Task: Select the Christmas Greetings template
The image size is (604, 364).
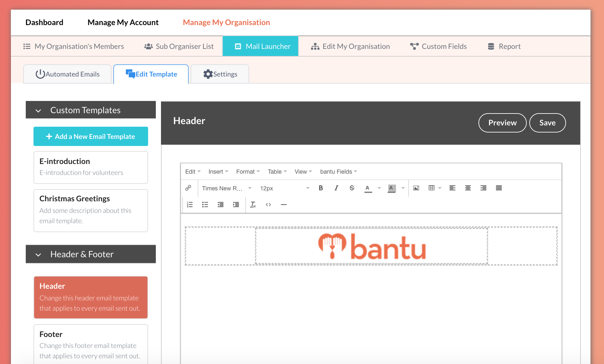Action: 91,211
